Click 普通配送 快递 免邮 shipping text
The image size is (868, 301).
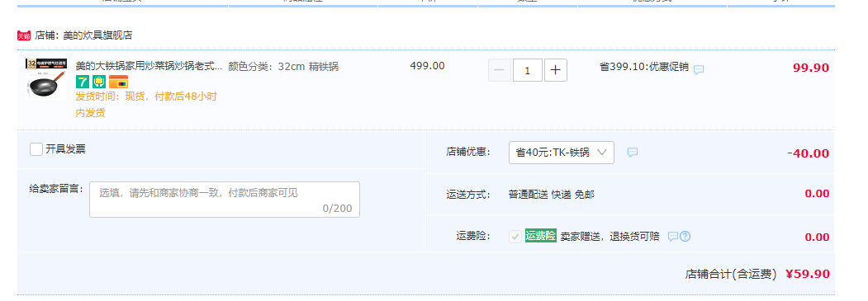tap(552, 195)
